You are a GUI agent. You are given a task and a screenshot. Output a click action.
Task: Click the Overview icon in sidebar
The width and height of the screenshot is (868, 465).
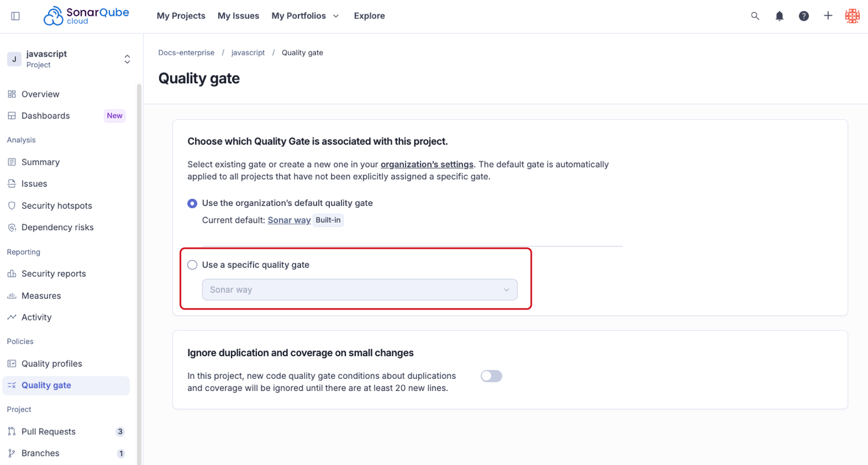pyautogui.click(x=12, y=94)
